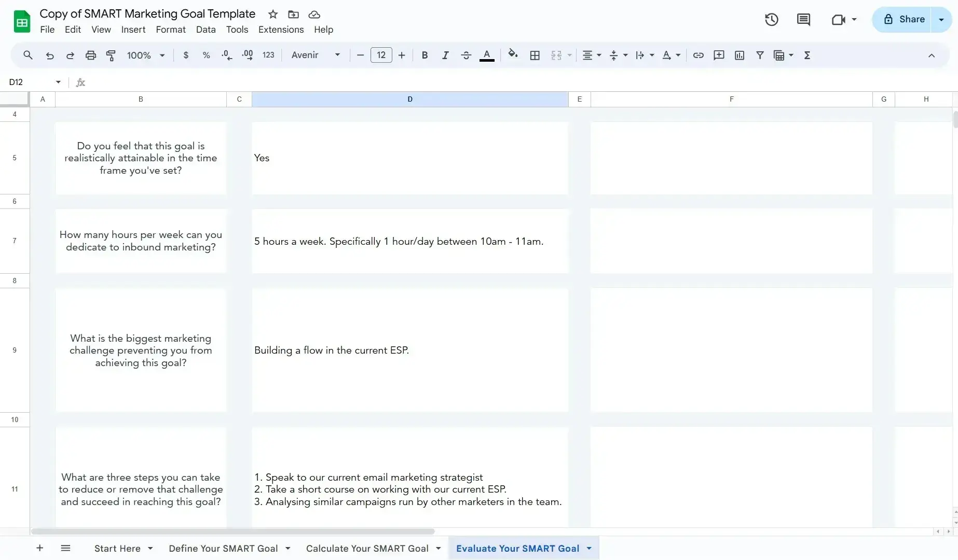Image resolution: width=958 pixels, height=560 pixels.
Task: Decrease font size minus button
Action: tap(360, 55)
